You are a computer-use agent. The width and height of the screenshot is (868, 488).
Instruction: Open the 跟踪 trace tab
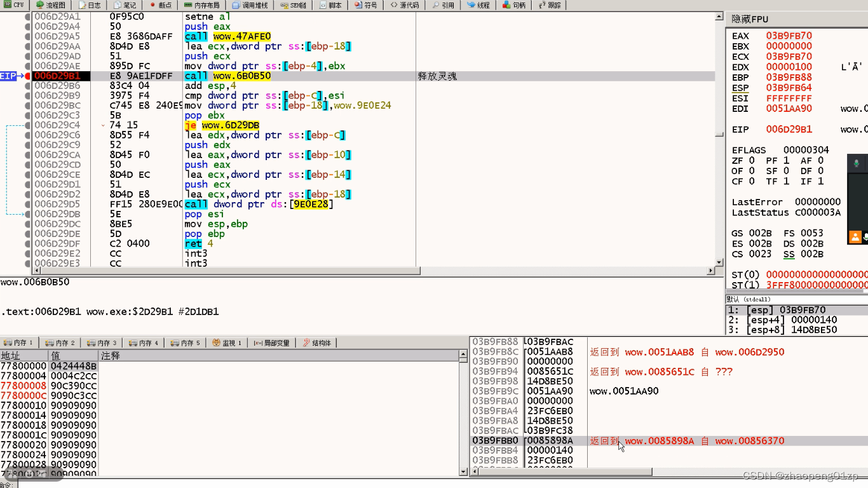pyautogui.click(x=550, y=5)
